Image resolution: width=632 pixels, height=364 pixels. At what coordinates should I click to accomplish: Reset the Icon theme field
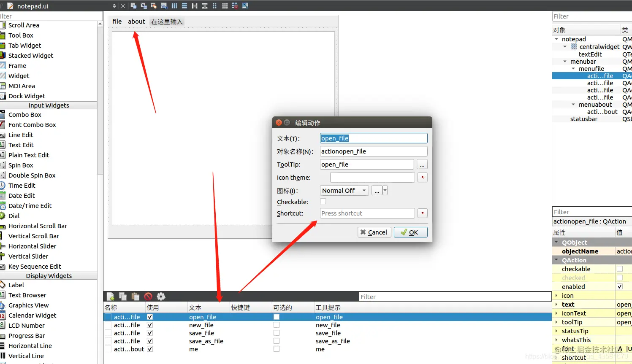click(x=422, y=178)
